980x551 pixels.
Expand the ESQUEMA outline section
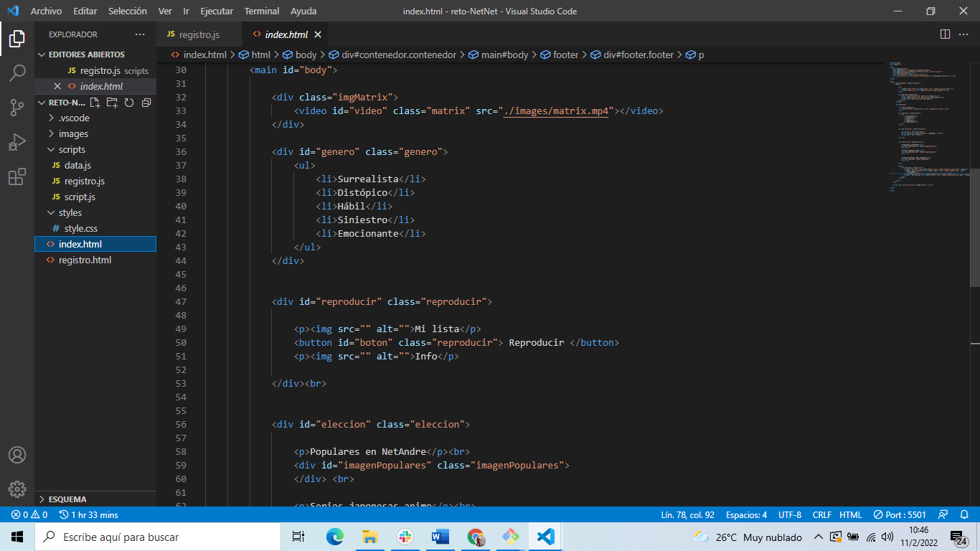(95, 499)
